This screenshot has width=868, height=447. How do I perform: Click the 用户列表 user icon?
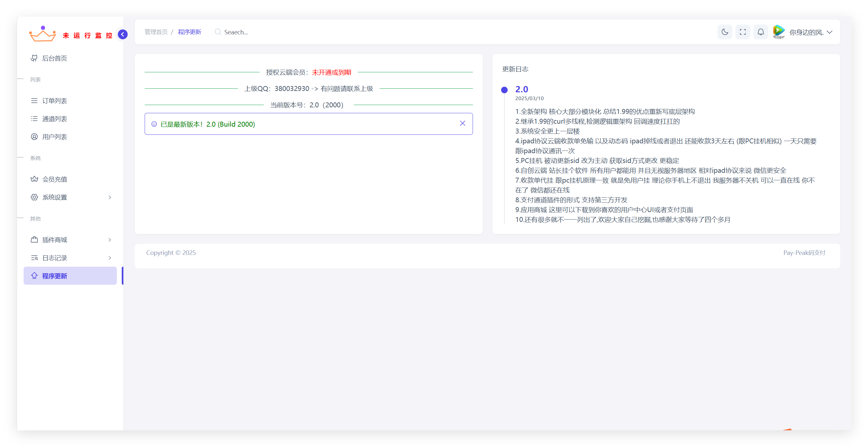[x=34, y=136]
